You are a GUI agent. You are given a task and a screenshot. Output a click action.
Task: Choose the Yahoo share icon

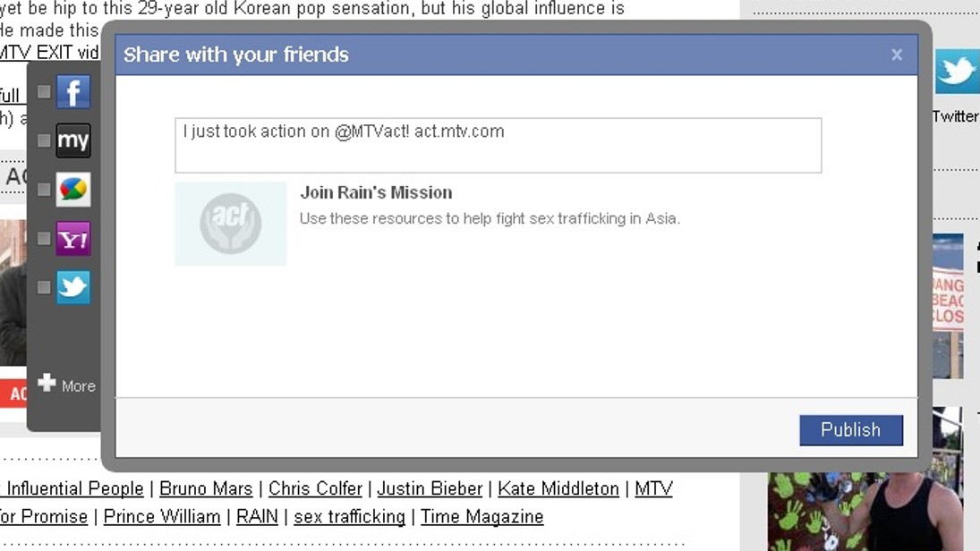click(x=73, y=239)
